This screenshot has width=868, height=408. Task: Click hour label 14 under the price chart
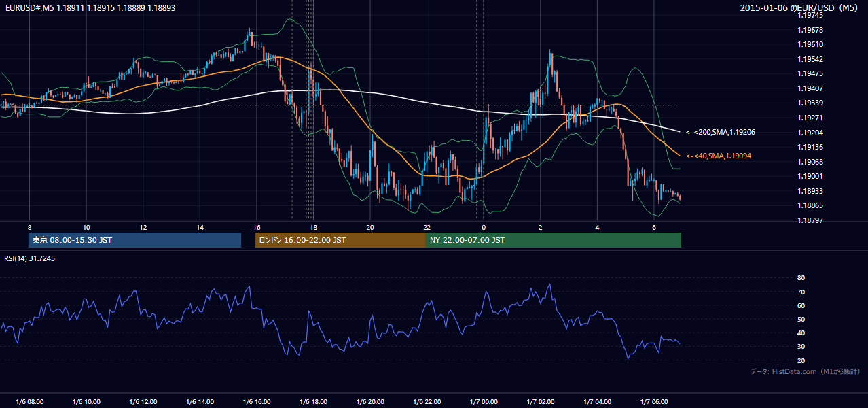coord(200,227)
